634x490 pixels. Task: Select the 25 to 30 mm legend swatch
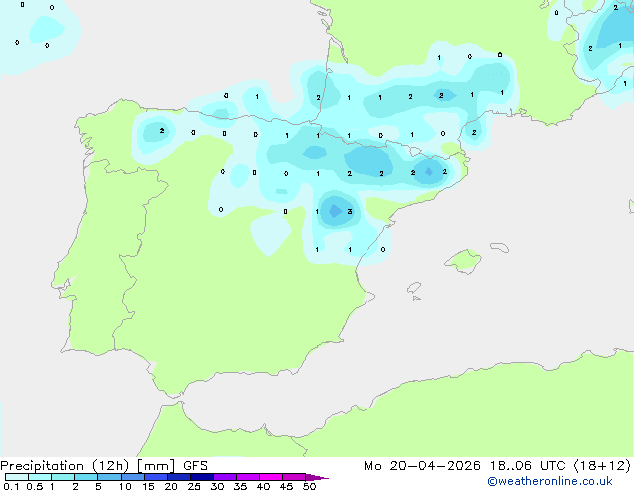202,477
